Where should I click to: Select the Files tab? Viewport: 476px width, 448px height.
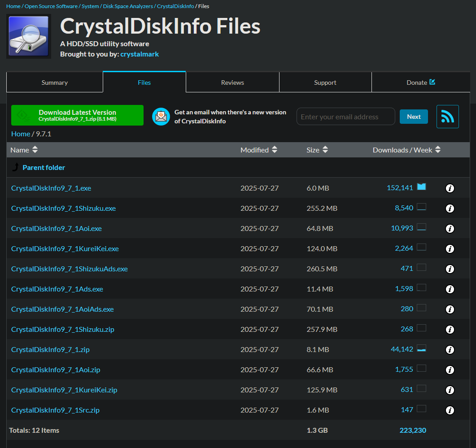tap(144, 82)
